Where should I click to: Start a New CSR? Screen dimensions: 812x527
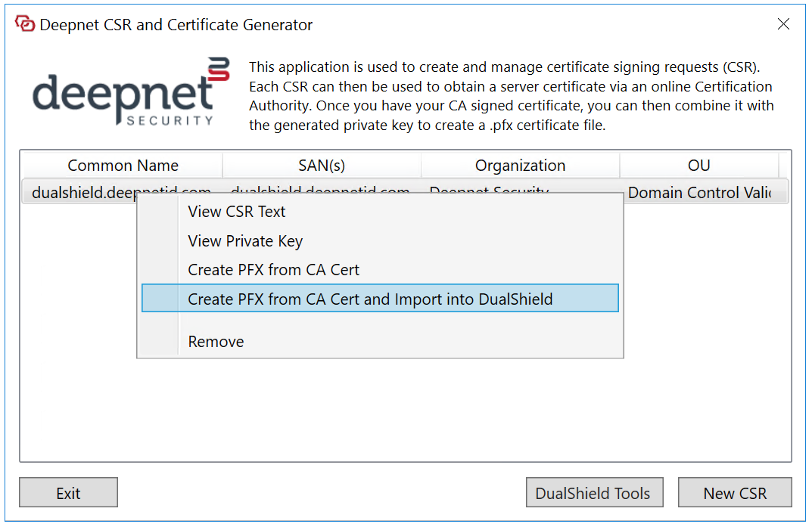tap(734, 493)
